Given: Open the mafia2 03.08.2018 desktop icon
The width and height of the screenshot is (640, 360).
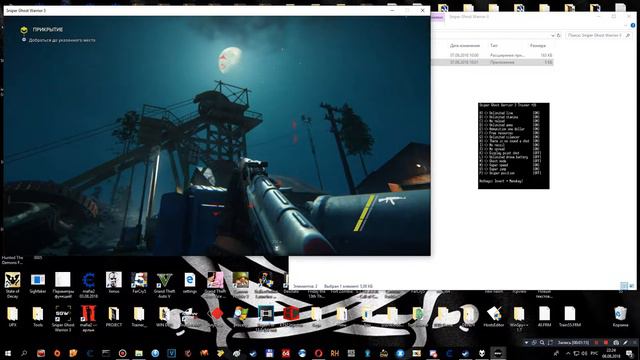Looking at the screenshot, I should point(88,284).
